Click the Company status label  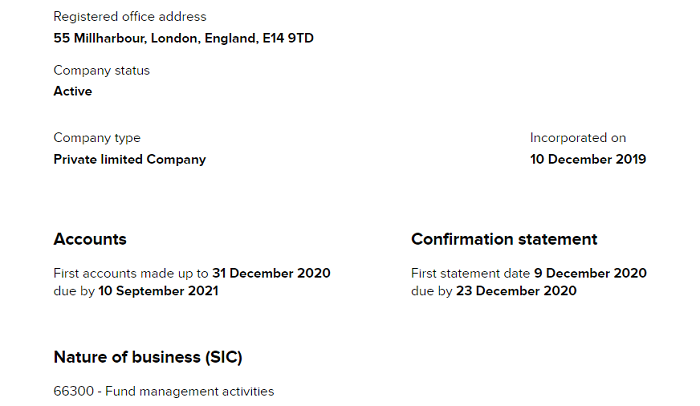coord(101,71)
